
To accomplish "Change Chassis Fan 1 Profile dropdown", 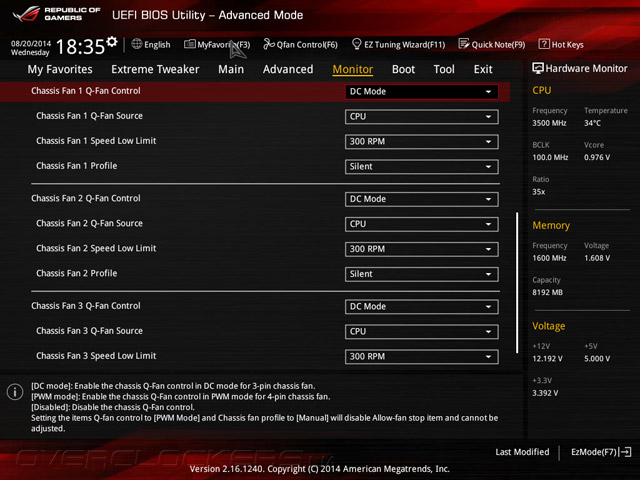I will [422, 167].
